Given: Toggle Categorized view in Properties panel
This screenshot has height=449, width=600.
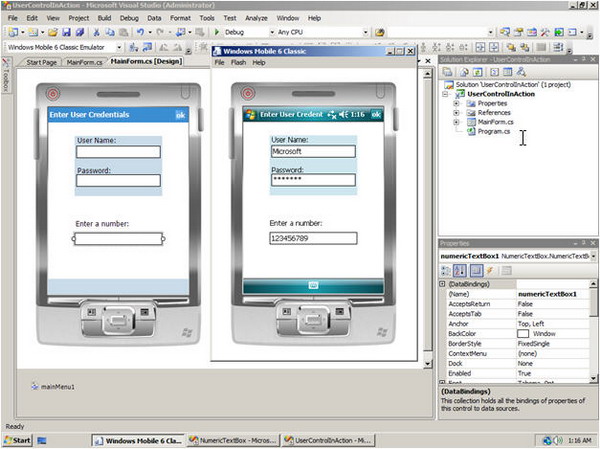Looking at the screenshot, I should (446, 271).
